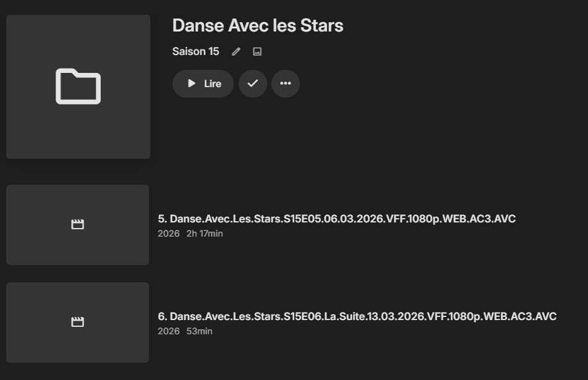Mark Saison 15 as watched with the checkmark
The width and height of the screenshot is (588, 380).
(252, 83)
